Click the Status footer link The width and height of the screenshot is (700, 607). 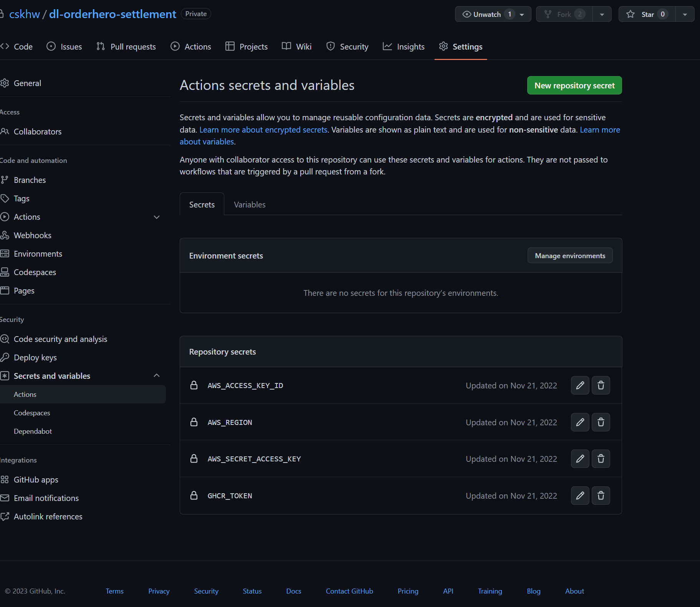pyautogui.click(x=252, y=591)
